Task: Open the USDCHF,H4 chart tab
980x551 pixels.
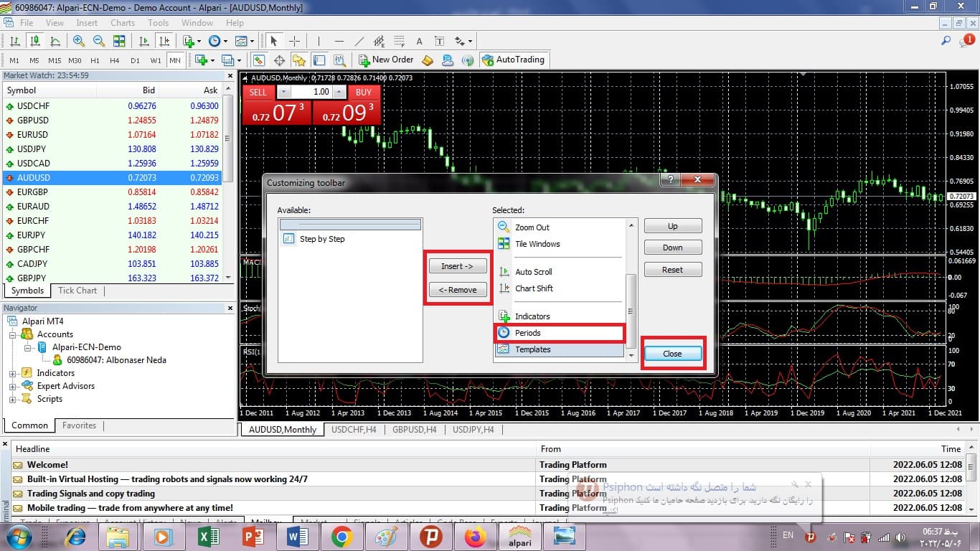Action: (354, 430)
